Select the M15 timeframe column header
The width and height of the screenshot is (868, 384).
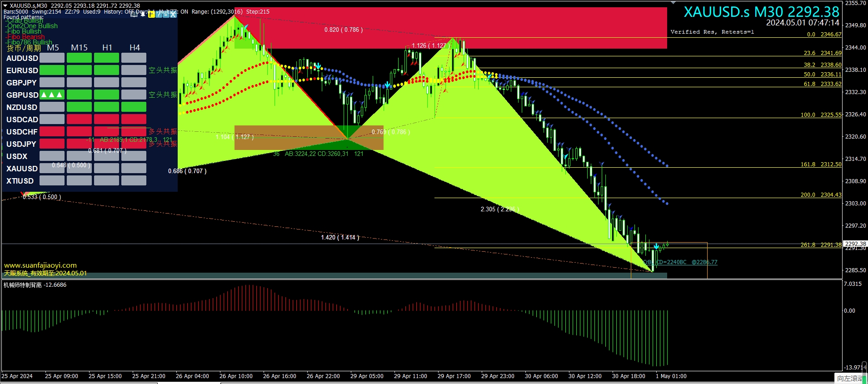(x=80, y=48)
